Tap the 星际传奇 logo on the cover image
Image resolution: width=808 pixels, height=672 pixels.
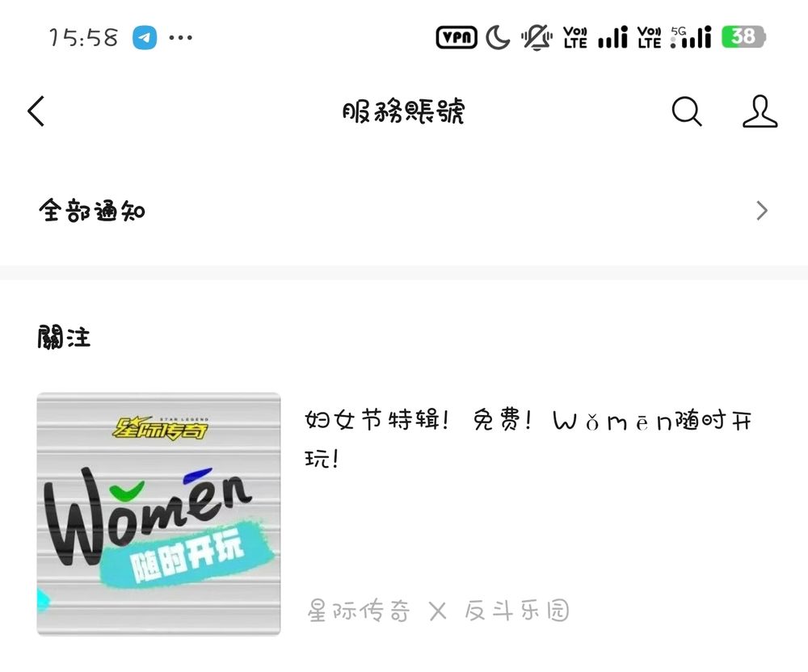(161, 428)
